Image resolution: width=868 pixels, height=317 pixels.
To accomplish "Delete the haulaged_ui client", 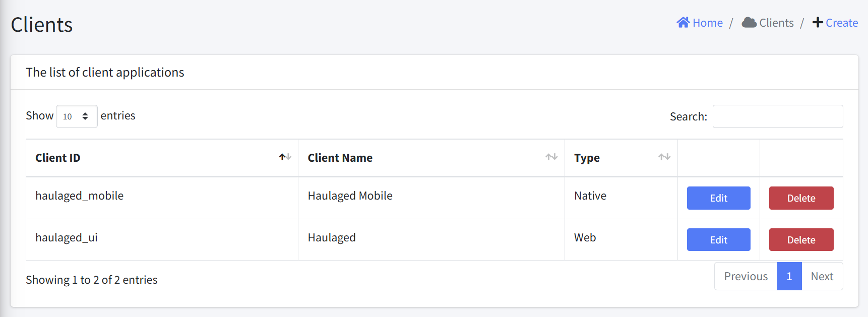I will click(801, 240).
